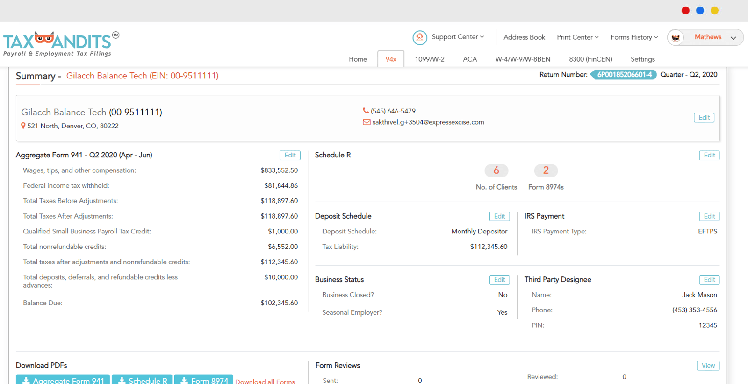Click the Download all Forms link
748x389 pixels.
[x=265, y=382]
